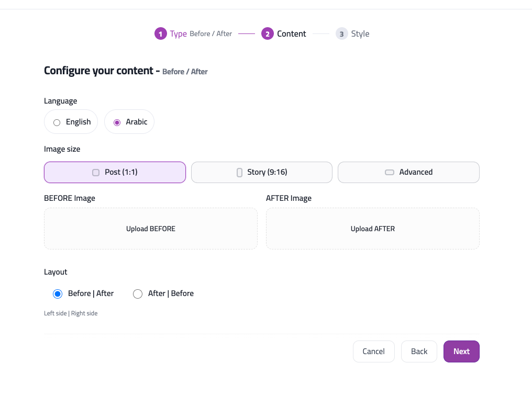Choose the Advanced image size option
This screenshot has width=532, height=409.
pyautogui.click(x=408, y=172)
